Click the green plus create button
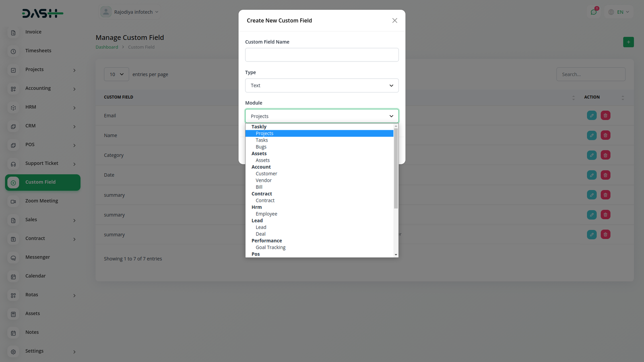 (x=628, y=42)
